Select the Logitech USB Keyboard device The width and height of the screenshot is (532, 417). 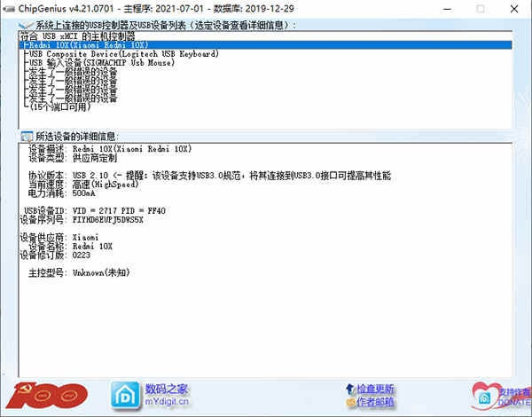(124, 54)
